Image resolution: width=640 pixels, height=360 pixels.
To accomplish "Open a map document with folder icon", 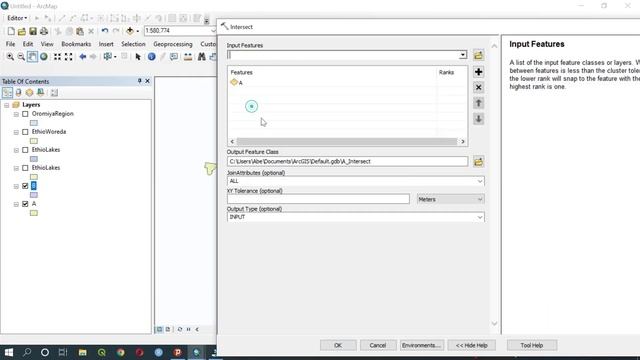I will click(x=22, y=31).
